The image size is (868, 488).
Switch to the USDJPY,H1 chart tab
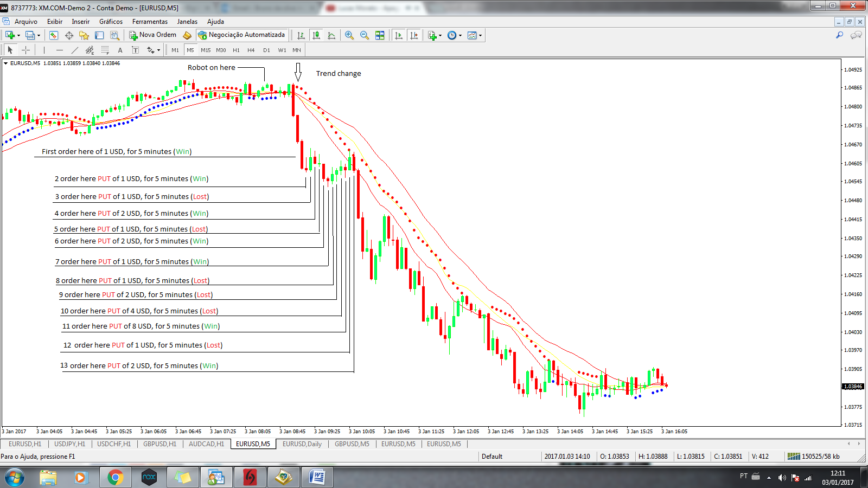point(69,444)
